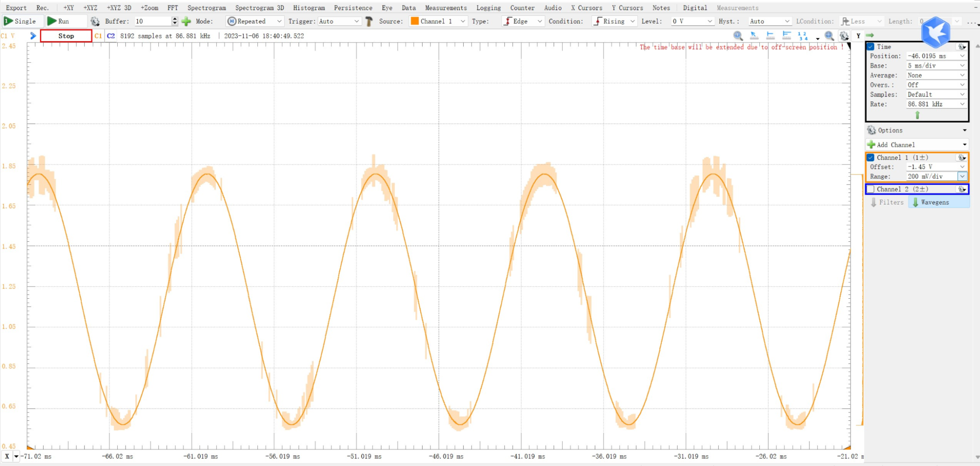Expand the Channel 1 Range dropdown

tap(962, 177)
